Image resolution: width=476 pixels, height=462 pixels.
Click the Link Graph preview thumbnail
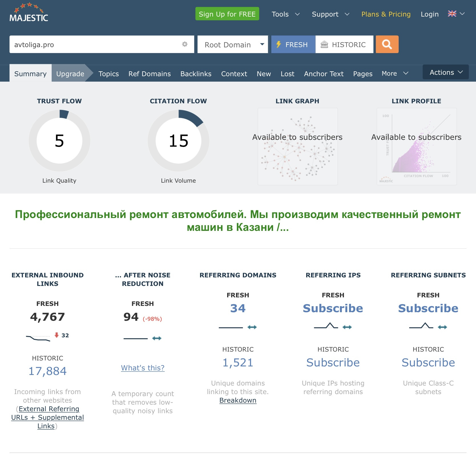[297, 146]
